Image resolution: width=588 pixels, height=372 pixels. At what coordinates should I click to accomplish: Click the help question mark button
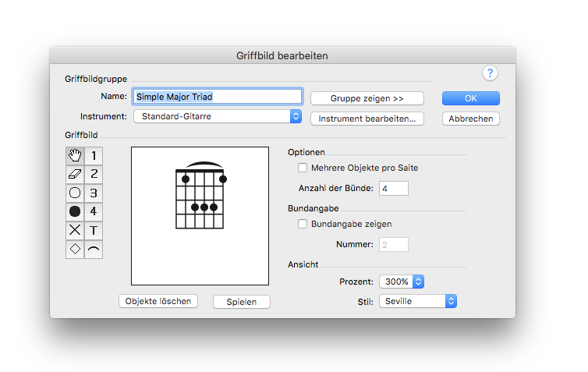490,73
